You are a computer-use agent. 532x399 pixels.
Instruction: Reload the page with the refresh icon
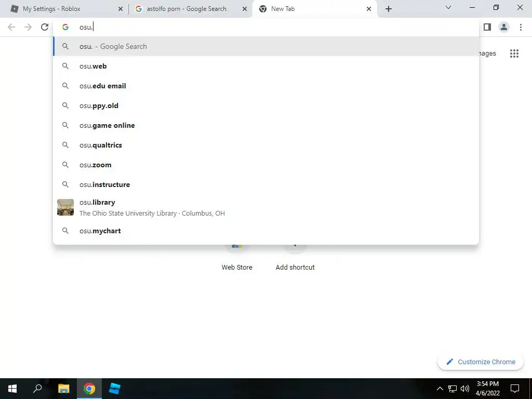pos(45,27)
